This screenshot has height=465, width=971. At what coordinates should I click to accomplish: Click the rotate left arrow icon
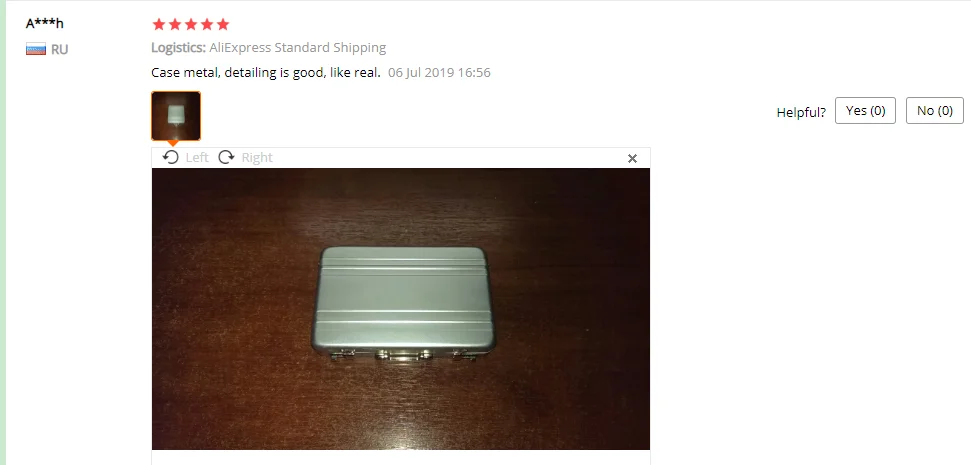click(x=171, y=157)
